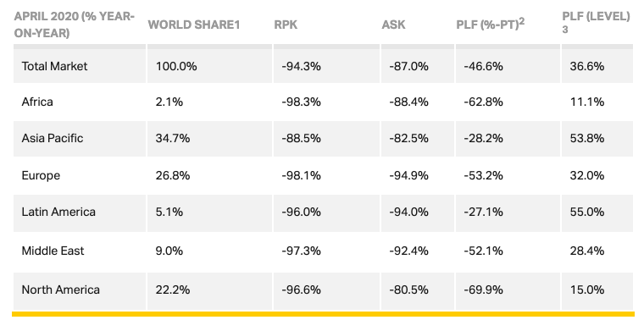Viewport: 644px width, 331px height.
Task: Click North America's ASK value -80.5%
Action: click(x=408, y=290)
